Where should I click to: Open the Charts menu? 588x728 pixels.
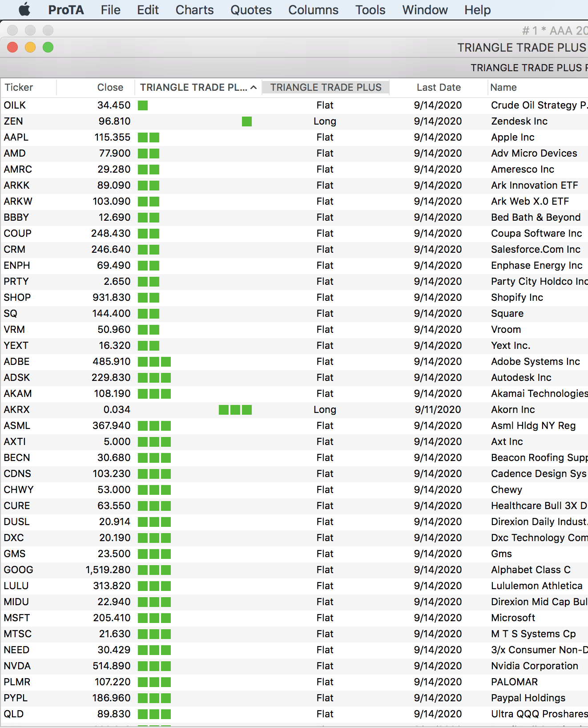click(x=194, y=10)
